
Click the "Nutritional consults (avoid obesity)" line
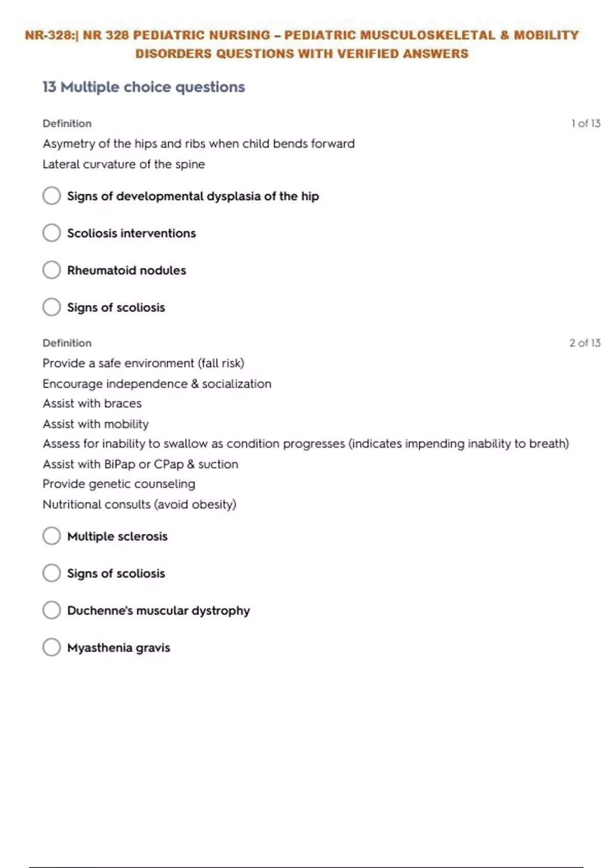click(x=139, y=504)
